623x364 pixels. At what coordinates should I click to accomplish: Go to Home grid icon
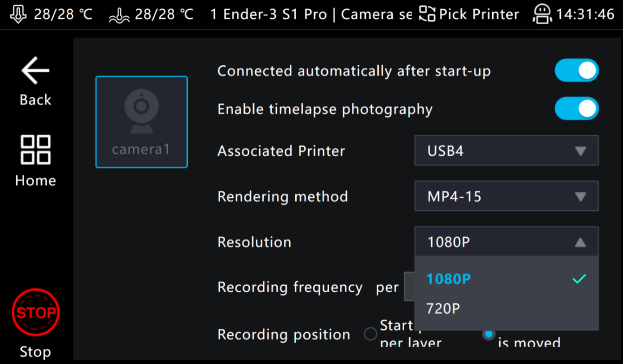pyautogui.click(x=36, y=150)
